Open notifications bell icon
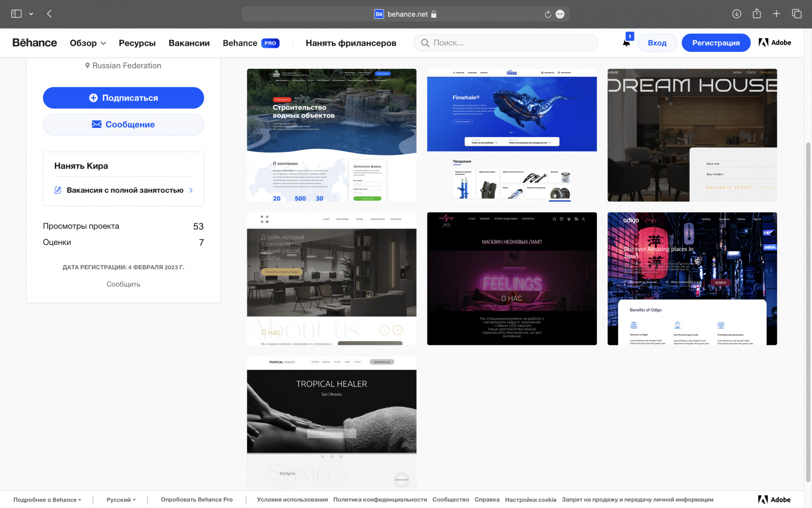Screen dimensions: 812x508 626,43
